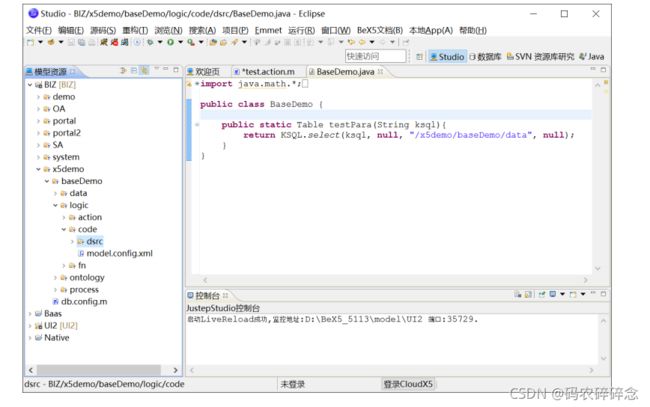Expand the Baas node
The width and height of the screenshot is (650, 407).
pos(30,314)
